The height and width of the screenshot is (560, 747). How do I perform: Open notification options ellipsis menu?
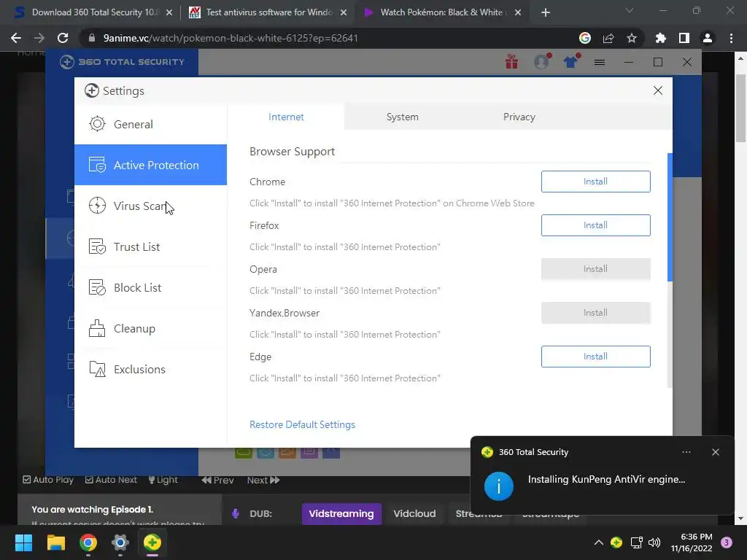click(x=686, y=452)
